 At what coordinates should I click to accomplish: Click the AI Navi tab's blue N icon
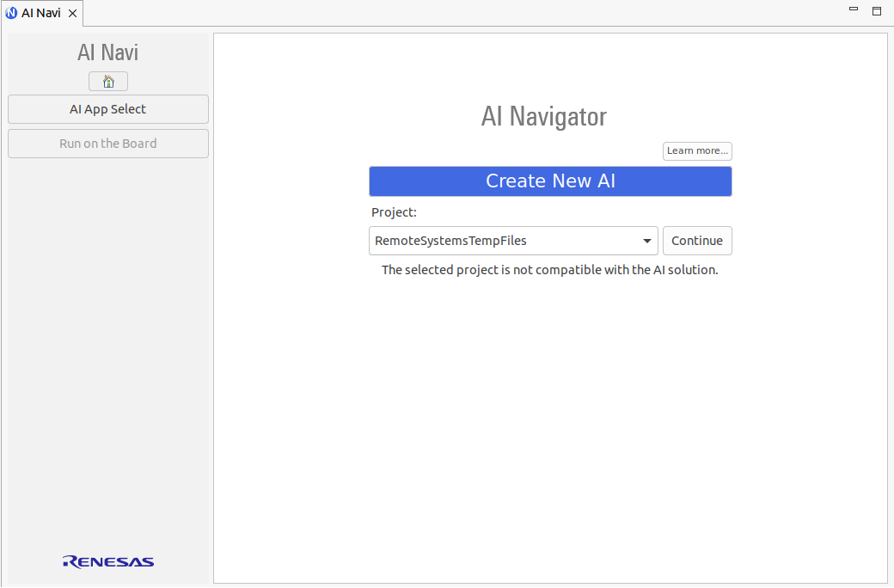coord(11,13)
